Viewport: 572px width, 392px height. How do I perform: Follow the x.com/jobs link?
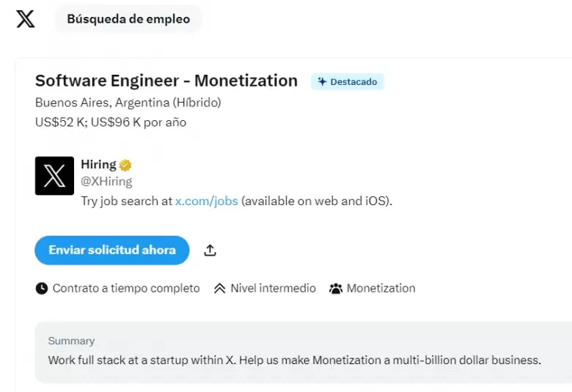click(x=206, y=201)
